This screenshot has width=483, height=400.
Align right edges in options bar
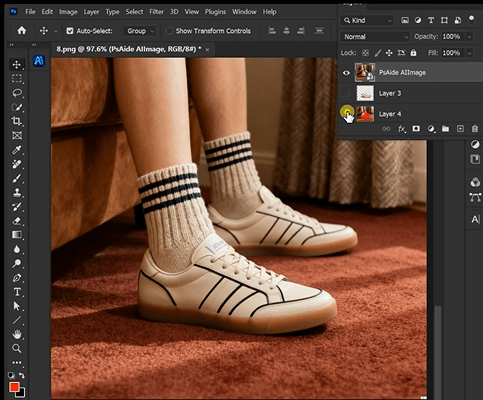pos(301,31)
